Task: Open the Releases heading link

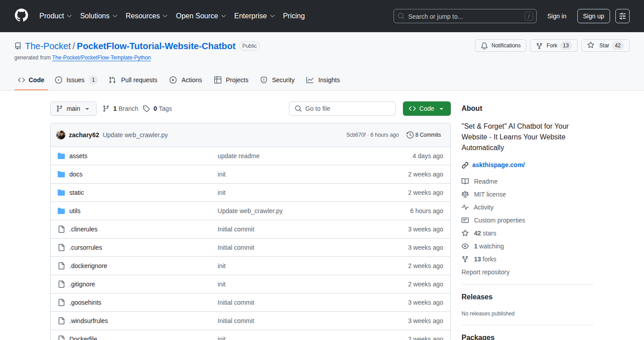Action: pos(477,297)
